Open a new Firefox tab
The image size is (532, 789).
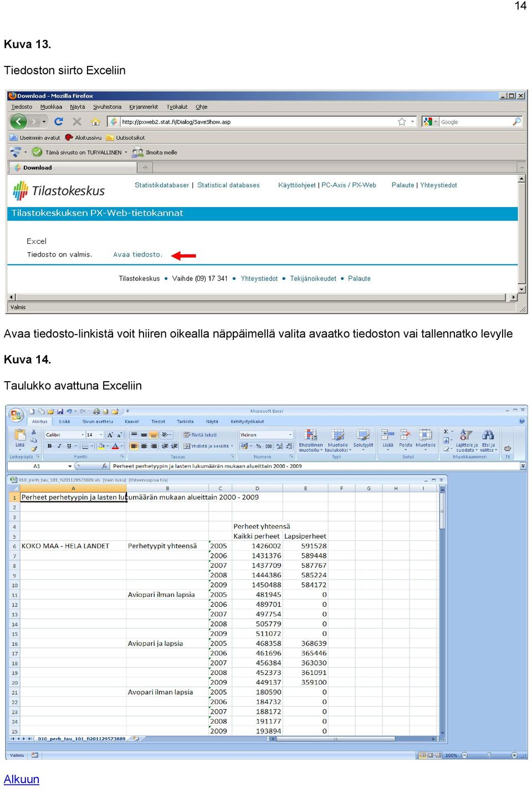(145, 167)
